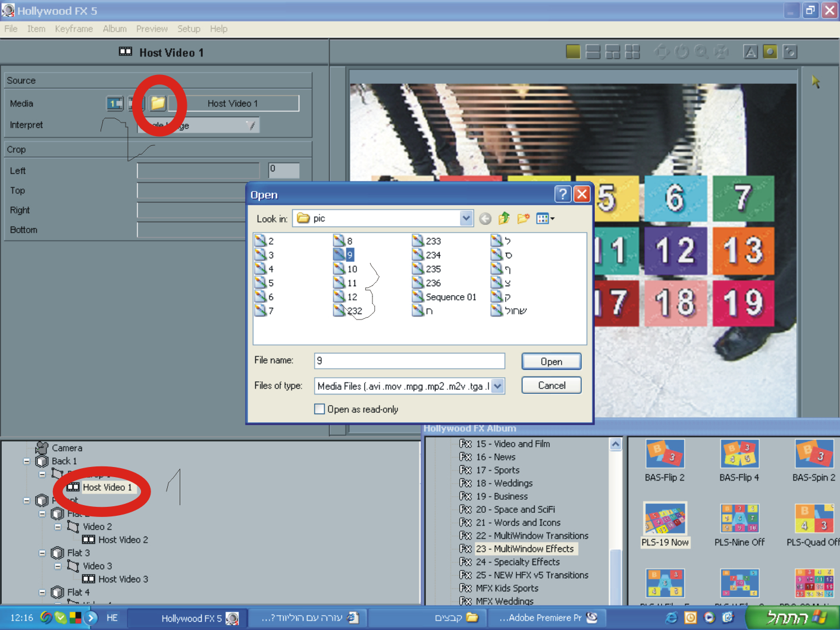Collapse the Back 1 tree node
Screen dimensions: 840x630
(x=27, y=461)
